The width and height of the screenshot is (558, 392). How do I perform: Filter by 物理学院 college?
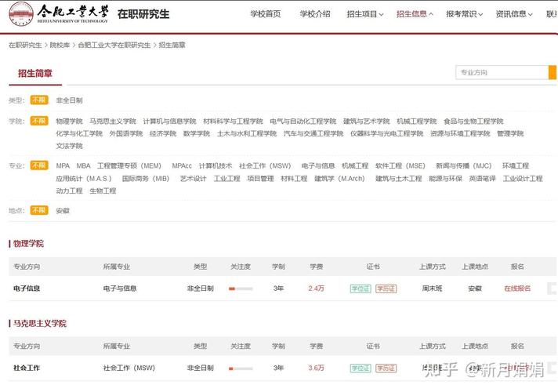(70, 122)
